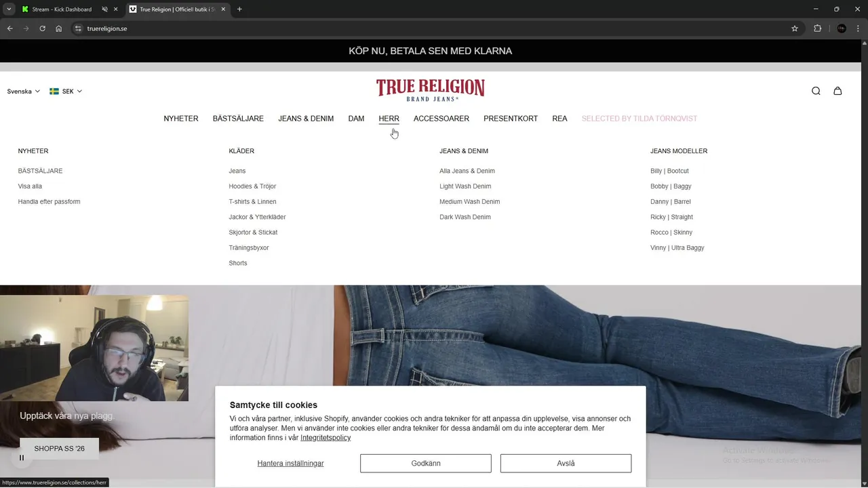The height and width of the screenshot is (488, 868).
Task: Open Danny | Barrel model link
Action: click(671, 202)
